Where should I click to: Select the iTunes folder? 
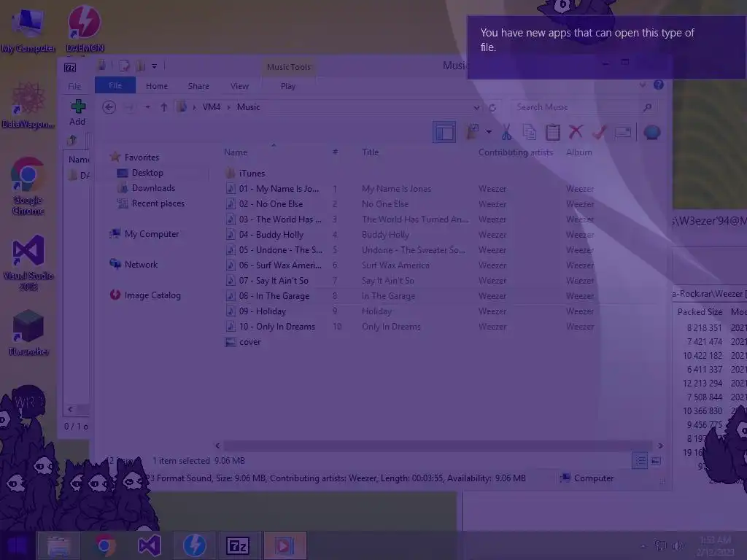(252, 174)
